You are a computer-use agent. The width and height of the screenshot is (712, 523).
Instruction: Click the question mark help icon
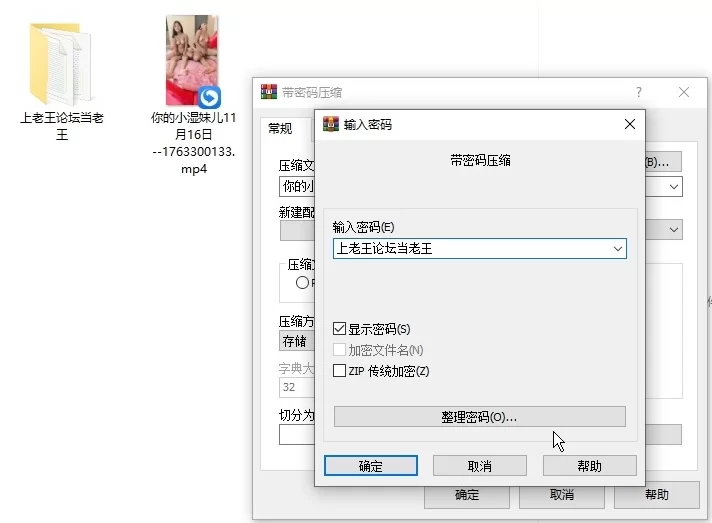point(639,92)
